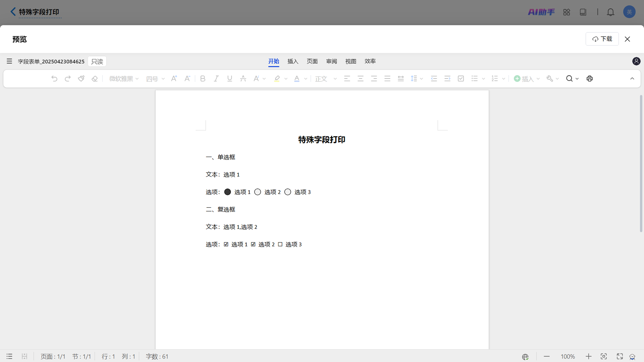Click the outline list icon at the bottom left
This screenshot has height=362, width=644.
pos(9,356)
